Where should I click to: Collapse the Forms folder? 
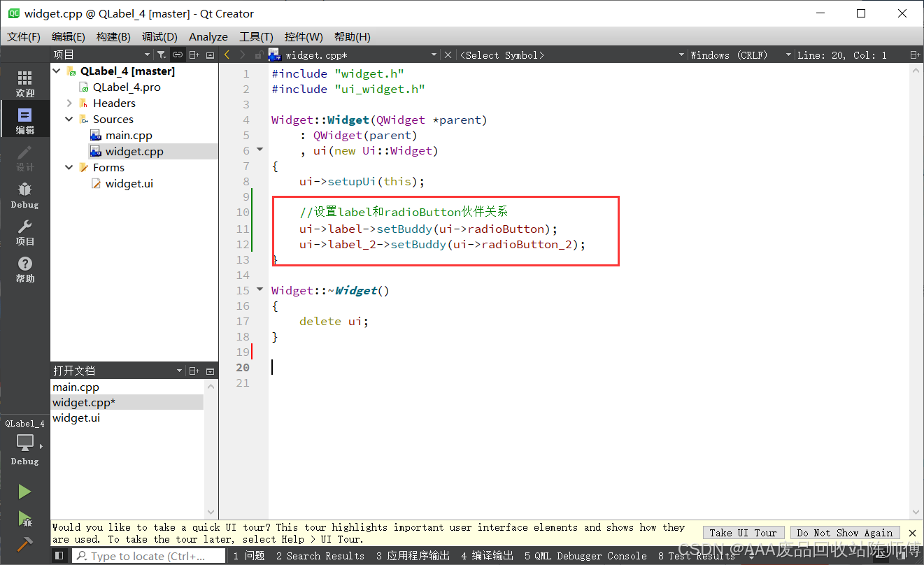(x=69, y=168)
